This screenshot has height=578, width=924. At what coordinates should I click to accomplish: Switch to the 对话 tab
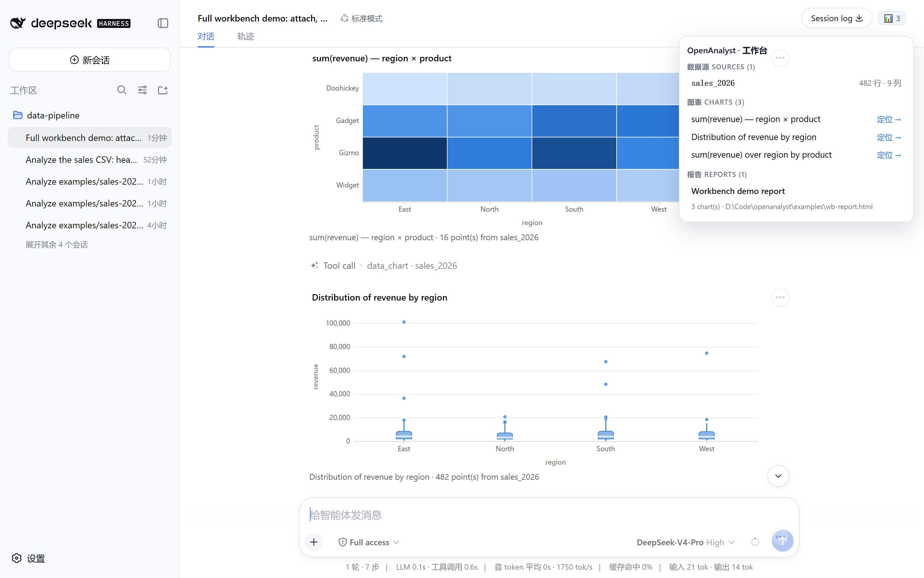tap(206, 36)
